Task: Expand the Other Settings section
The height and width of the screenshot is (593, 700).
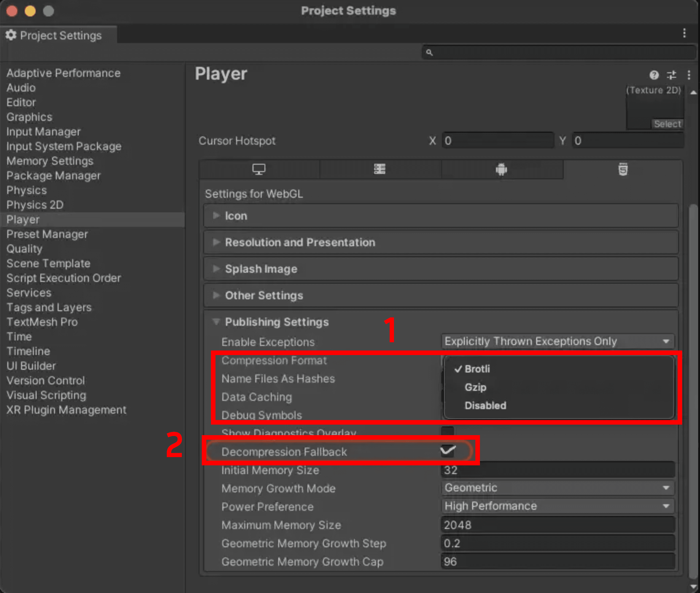Action: point(441,295)
